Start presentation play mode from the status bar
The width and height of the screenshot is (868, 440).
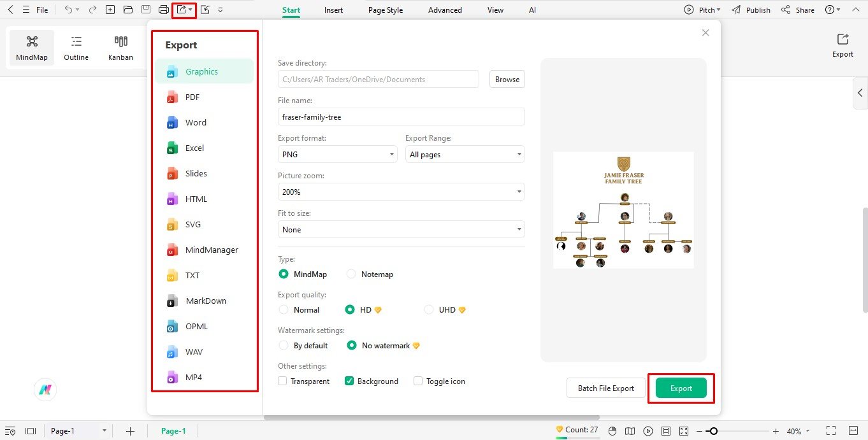pyautogui.click(x=648, y=431)
